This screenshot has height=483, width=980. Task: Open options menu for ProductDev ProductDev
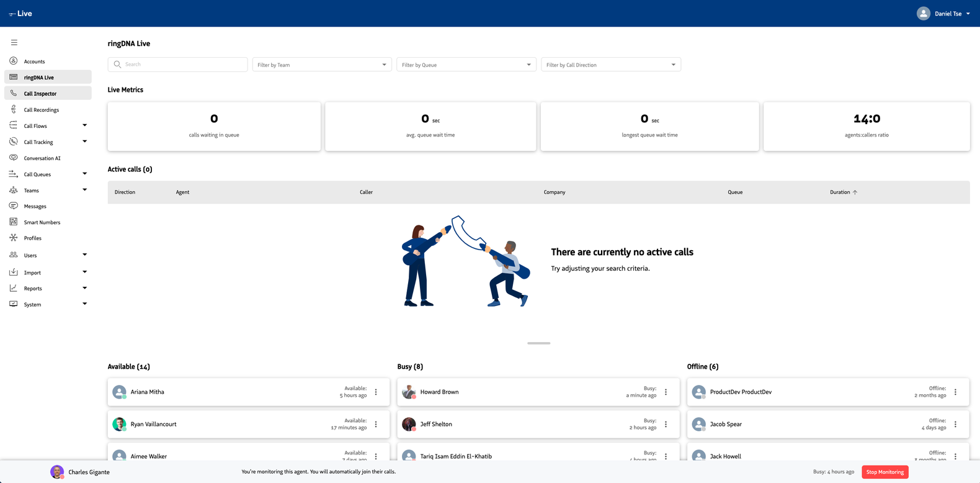956,392
